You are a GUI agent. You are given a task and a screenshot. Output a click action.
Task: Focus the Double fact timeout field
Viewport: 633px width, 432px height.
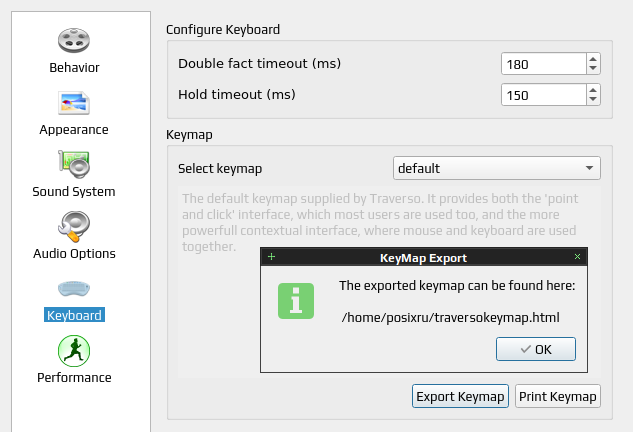543,64
